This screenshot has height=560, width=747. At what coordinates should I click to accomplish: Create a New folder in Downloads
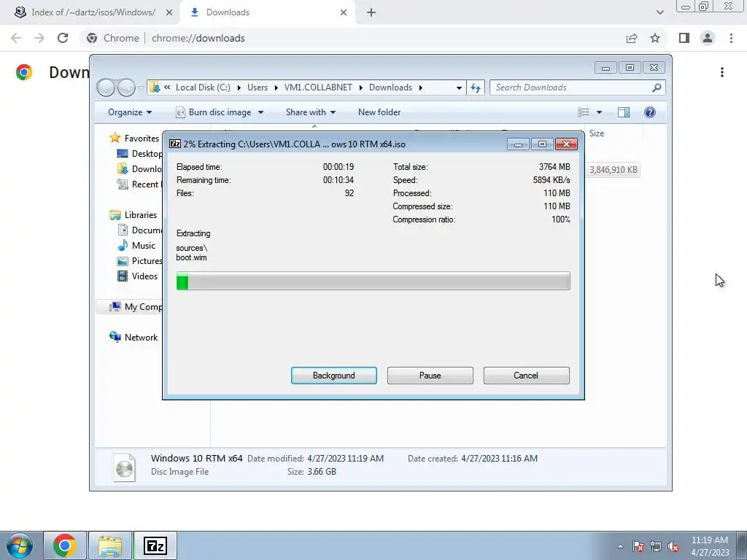379,112
